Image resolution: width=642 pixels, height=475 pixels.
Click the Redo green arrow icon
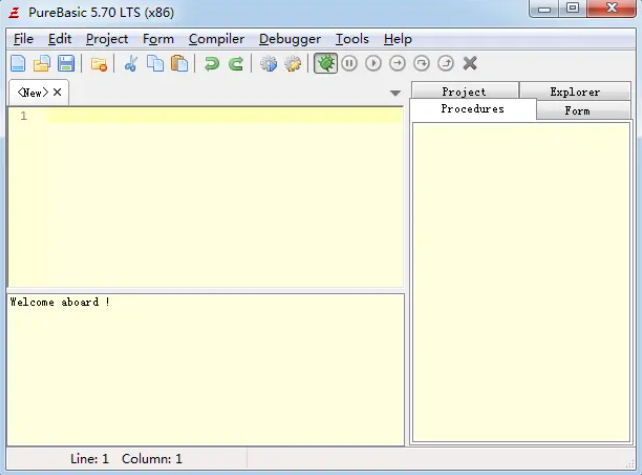point(236,64)
